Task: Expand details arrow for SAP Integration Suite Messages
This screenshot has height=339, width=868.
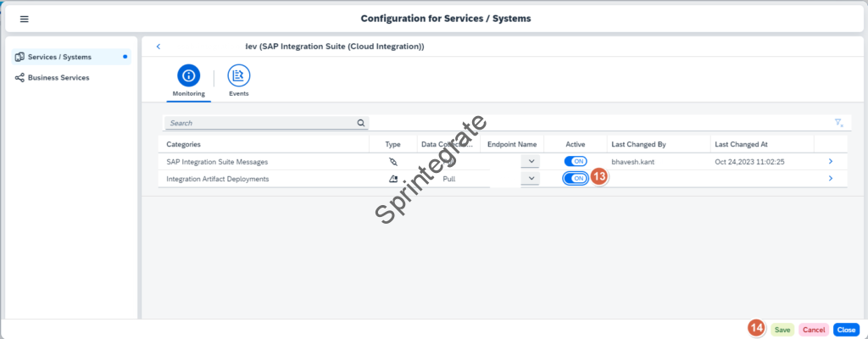Action: click(830, 161)
